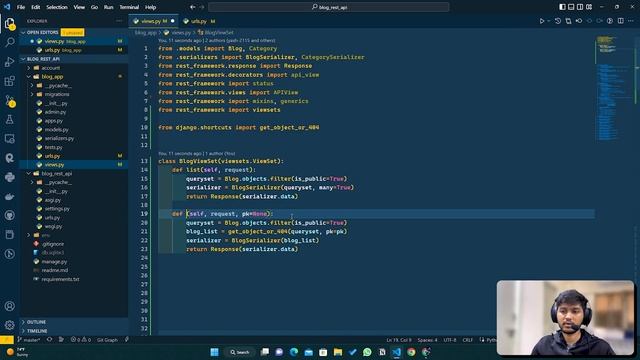This screenshot has width=640, height=360.
Task: Open editor More Actions ellipsis
Action: tap(631, 21)
